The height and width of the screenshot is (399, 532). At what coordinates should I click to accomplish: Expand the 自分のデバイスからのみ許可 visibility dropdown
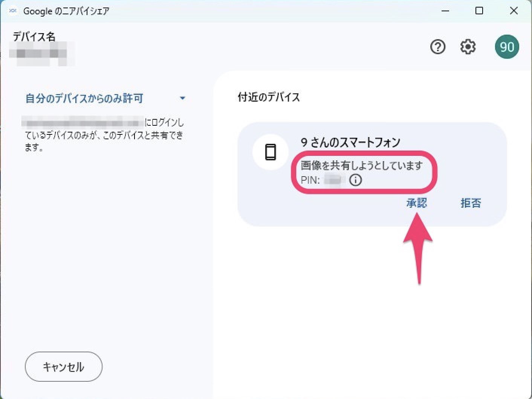pyautogui.click(x=105, y=98)
